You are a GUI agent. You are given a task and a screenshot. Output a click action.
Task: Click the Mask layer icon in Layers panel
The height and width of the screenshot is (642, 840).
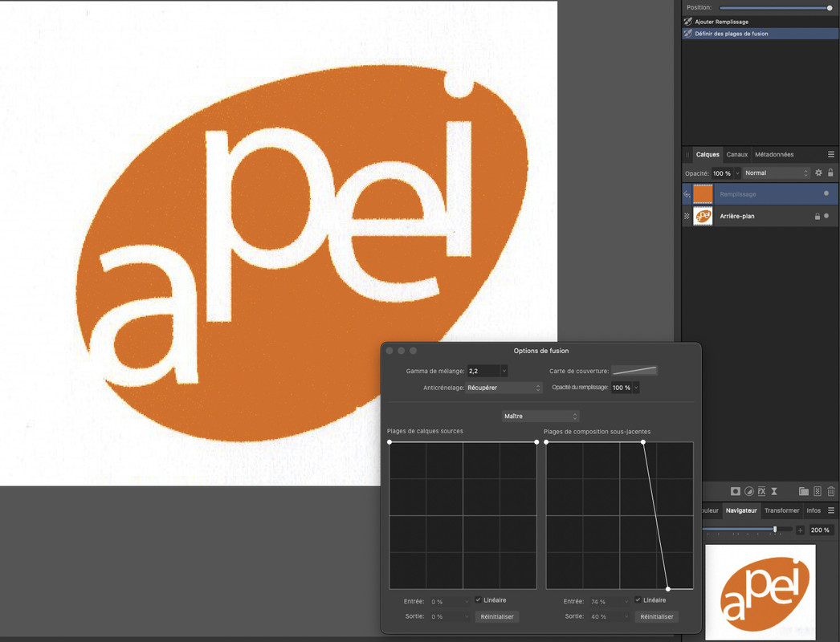(735, 491)
